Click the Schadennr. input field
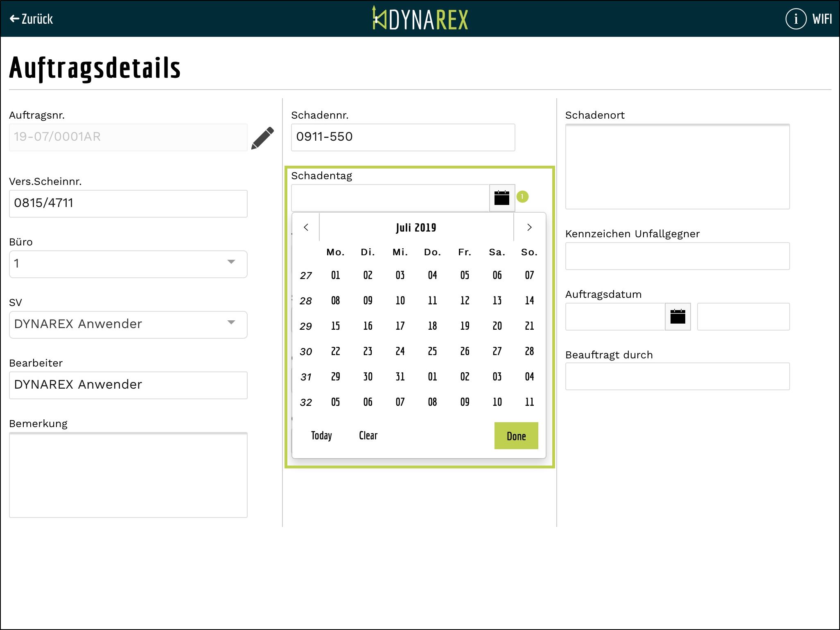This screenshot has width=840, height=630. pyautogui.click(x=403, y=137)
